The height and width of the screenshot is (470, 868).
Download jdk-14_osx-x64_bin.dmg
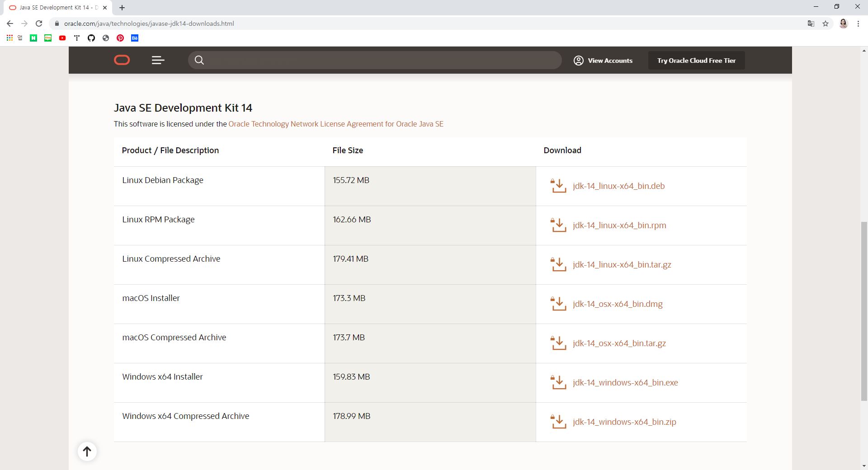618,304
